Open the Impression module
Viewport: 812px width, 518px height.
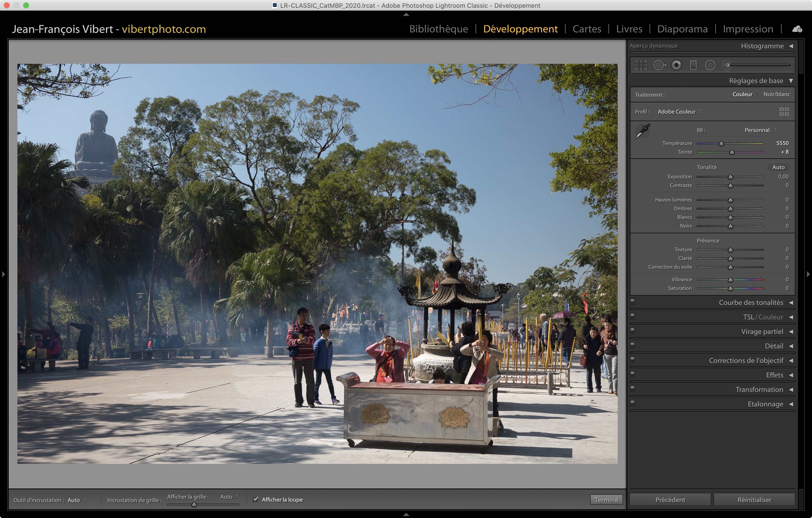click(x=747, y=29)
